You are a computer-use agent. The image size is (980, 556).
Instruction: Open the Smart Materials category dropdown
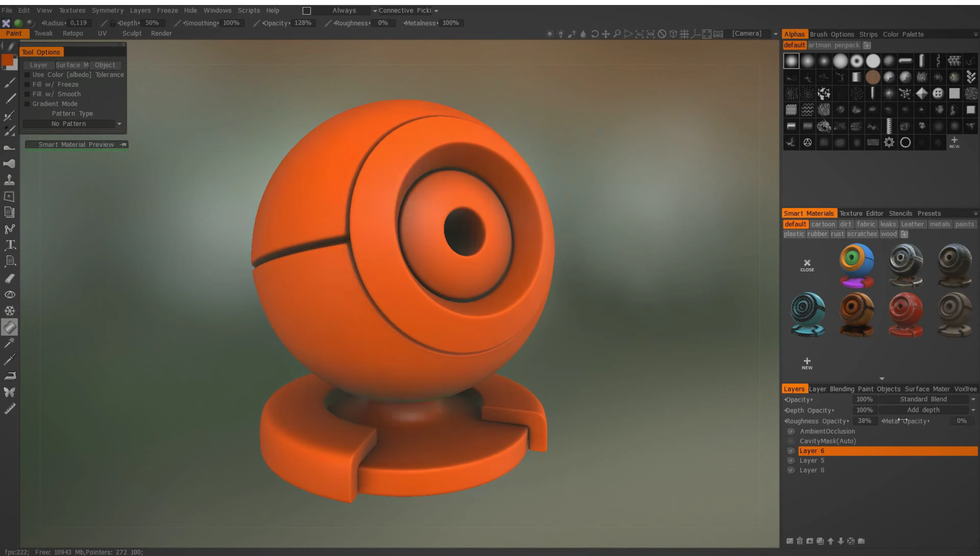tap(975, 214)
